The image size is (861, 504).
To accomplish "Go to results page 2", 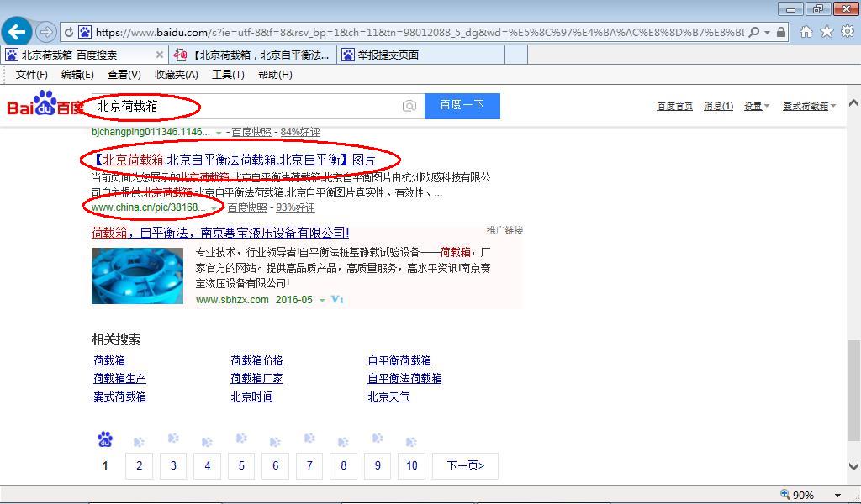I will tap(139, 465).
